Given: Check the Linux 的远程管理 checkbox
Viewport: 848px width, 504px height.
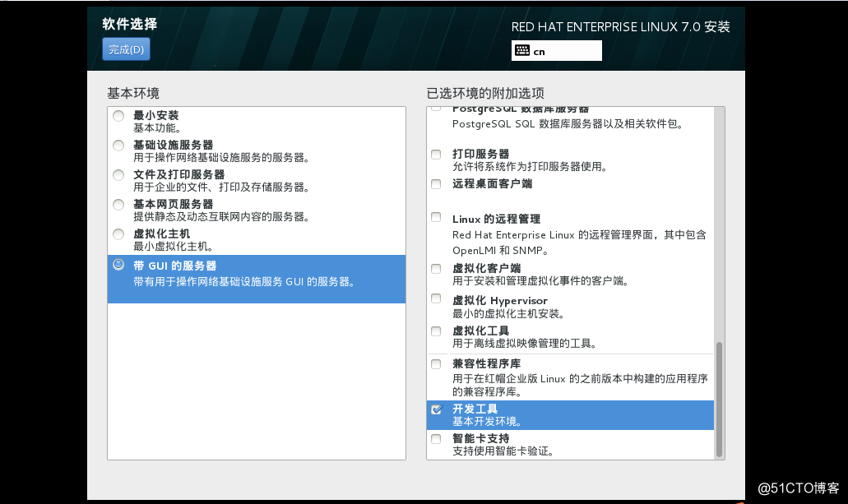Looking at the screenshot, I should point(436,217).
